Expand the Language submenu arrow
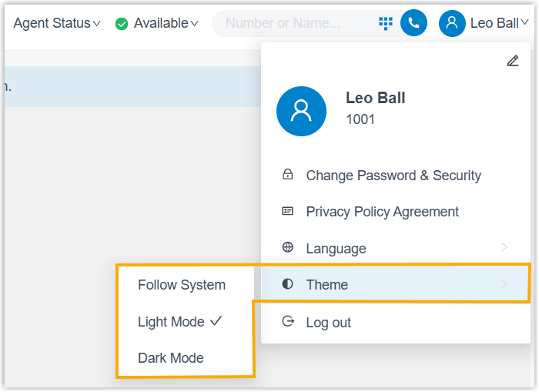This screenshot has width=539, height=392. click(504, 248)
